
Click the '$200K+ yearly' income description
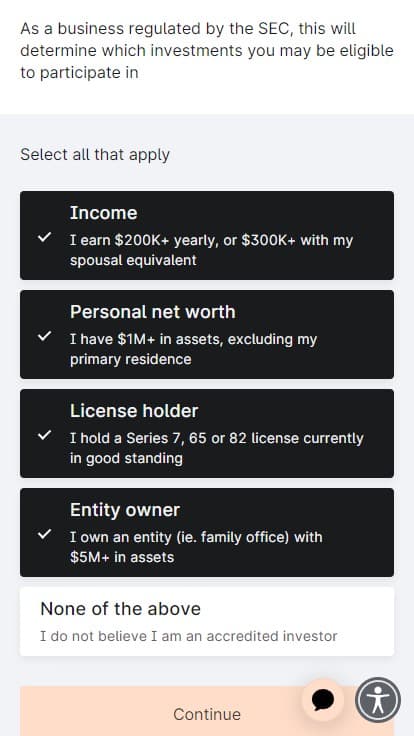click(x=211, y=250)
